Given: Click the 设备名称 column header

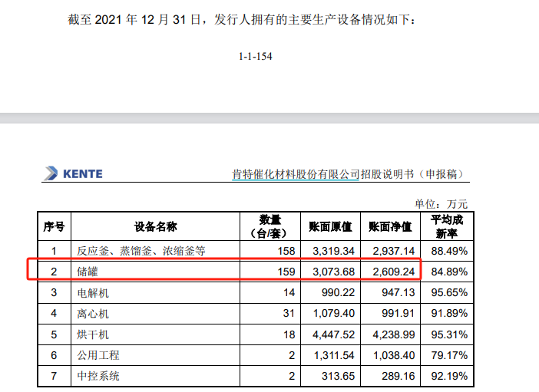Looking at the screenshot, I should point(156,226).
